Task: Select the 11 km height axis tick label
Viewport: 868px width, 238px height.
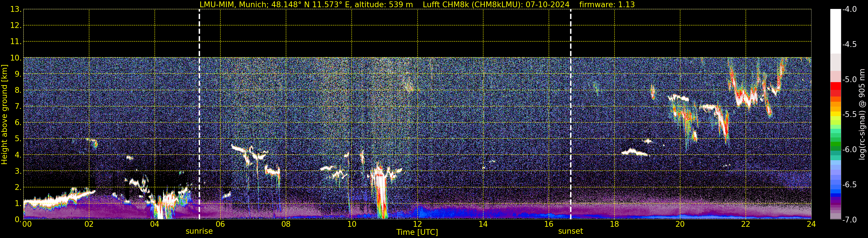Action: (16, 42)
